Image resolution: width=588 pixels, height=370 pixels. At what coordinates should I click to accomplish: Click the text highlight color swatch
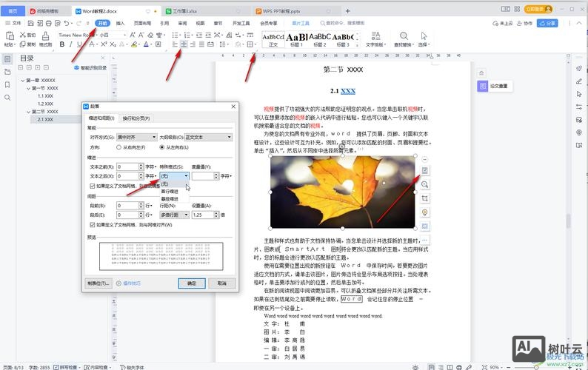click(x=134, y=44)
